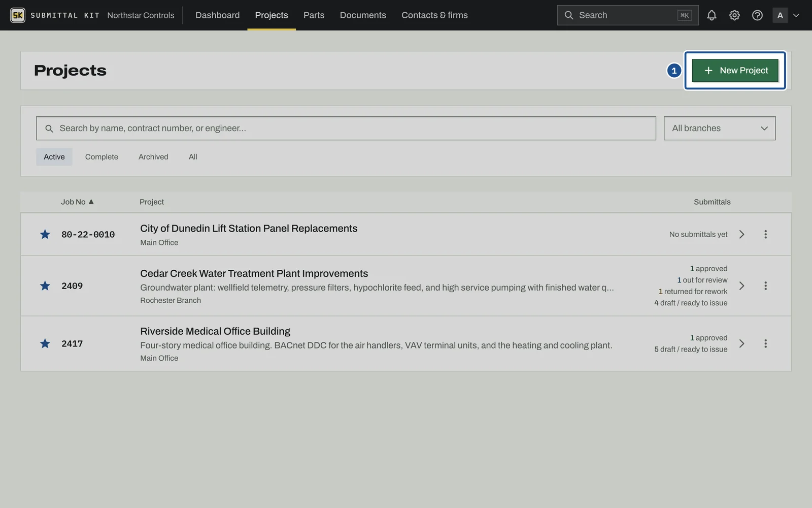Open kebab menu for Cedar Creek project
This screenshot has height=508, width=812.
pyautogui.click(x=765, y=286)
